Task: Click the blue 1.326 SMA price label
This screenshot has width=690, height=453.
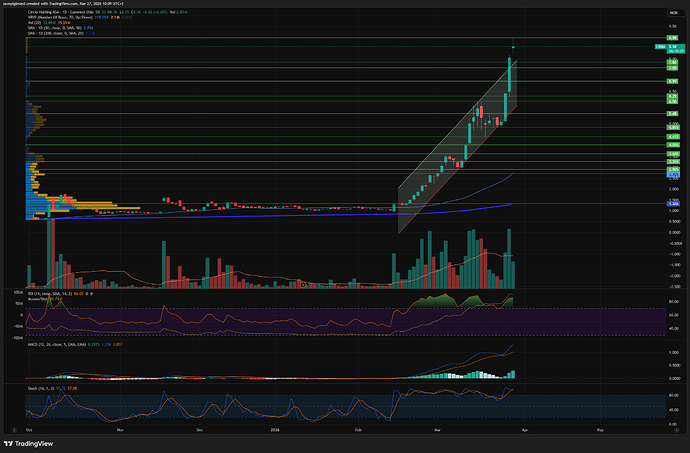Action: point(673,204)
